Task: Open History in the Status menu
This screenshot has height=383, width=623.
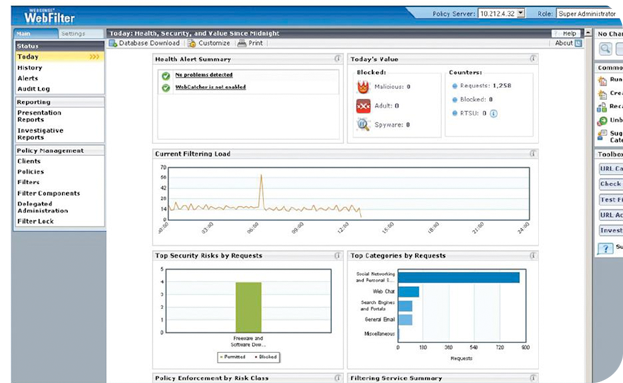Action: (x=30, y=68)
